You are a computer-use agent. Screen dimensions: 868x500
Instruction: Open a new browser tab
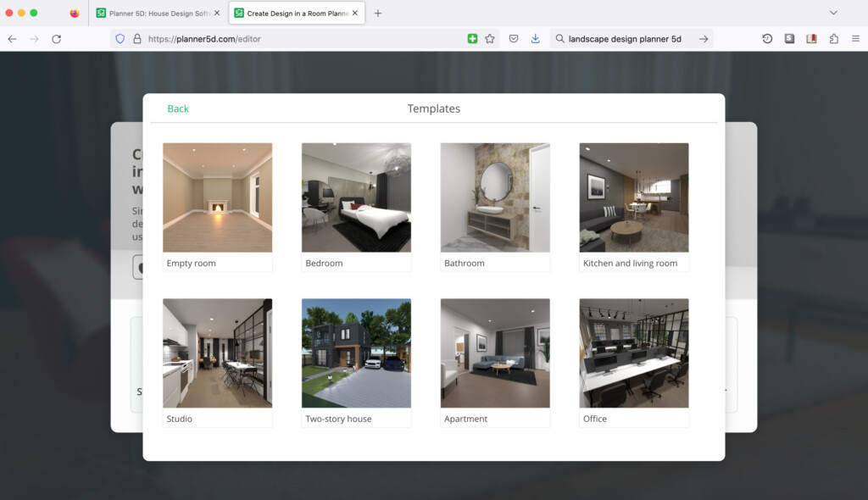click(378, 14)
